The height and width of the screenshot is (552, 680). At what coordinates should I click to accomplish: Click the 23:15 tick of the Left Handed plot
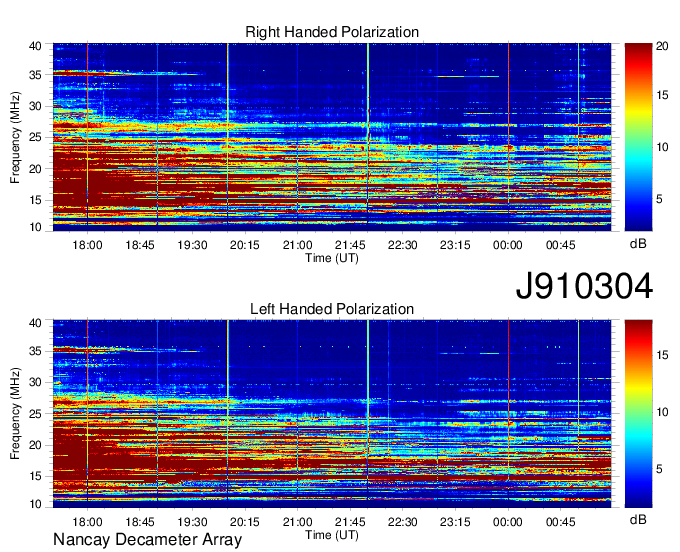(x=455, y=522)
